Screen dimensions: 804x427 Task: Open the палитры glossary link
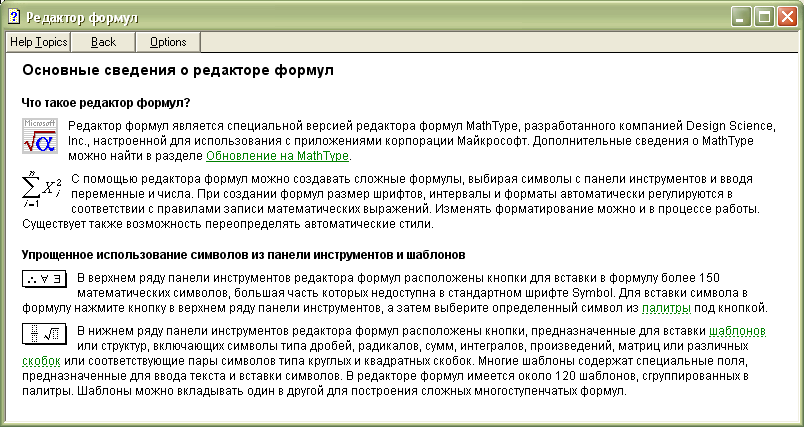[666, 308]
